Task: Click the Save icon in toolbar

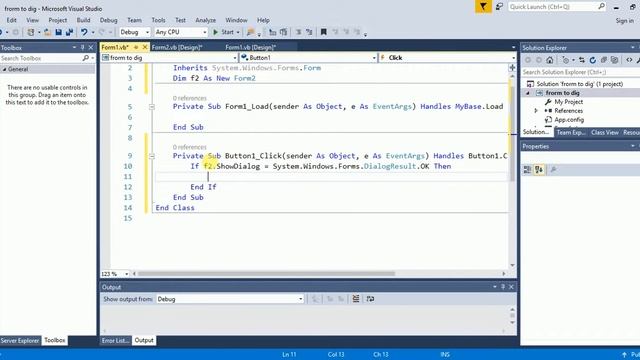Action: pyautogui.click(x=58, y=32)
